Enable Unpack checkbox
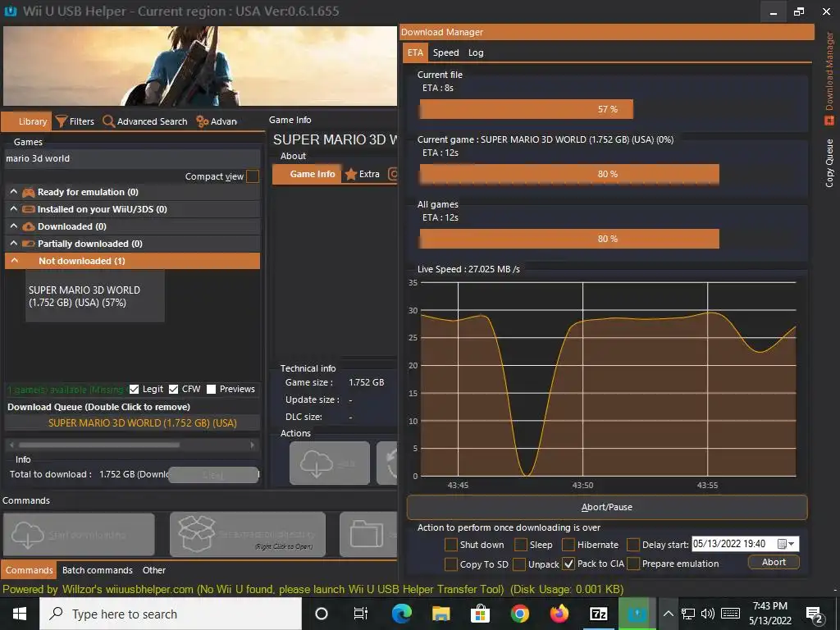This screenshot has width=840, height=630. point(519,564)
